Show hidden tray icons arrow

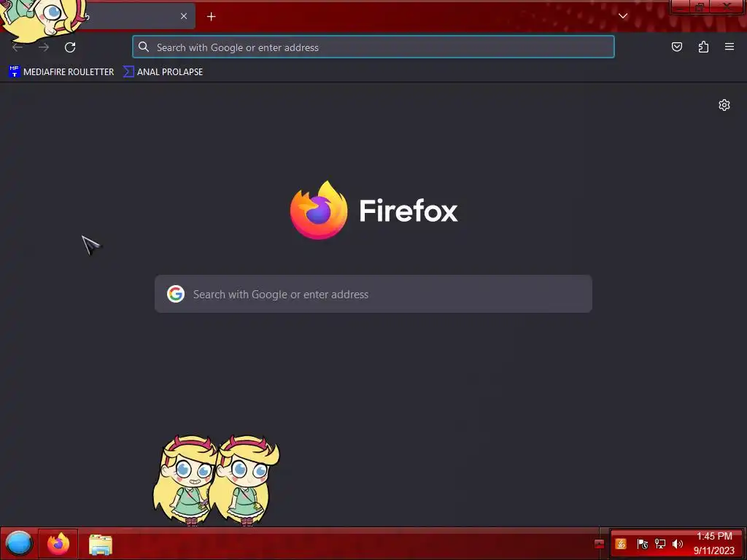(x=600, y=544)
